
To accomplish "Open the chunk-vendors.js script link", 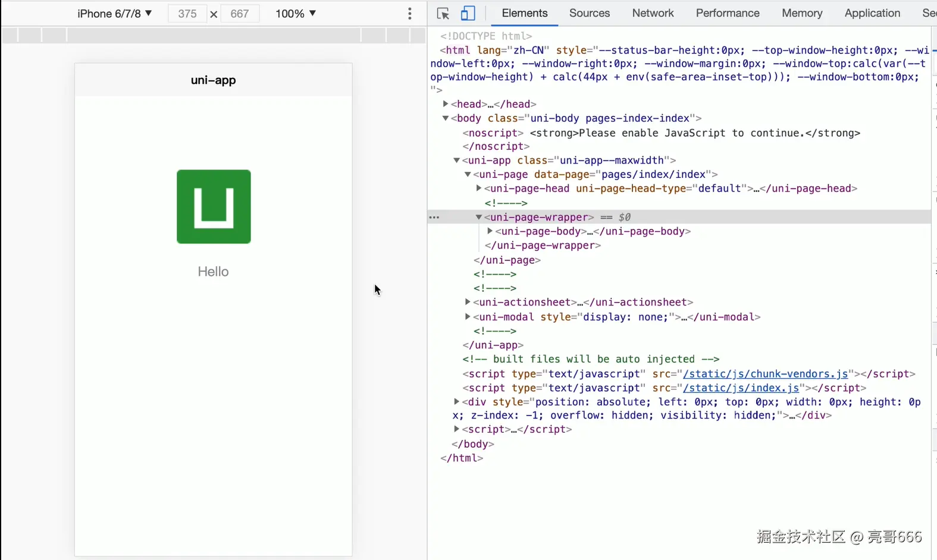I will (766, 374).
